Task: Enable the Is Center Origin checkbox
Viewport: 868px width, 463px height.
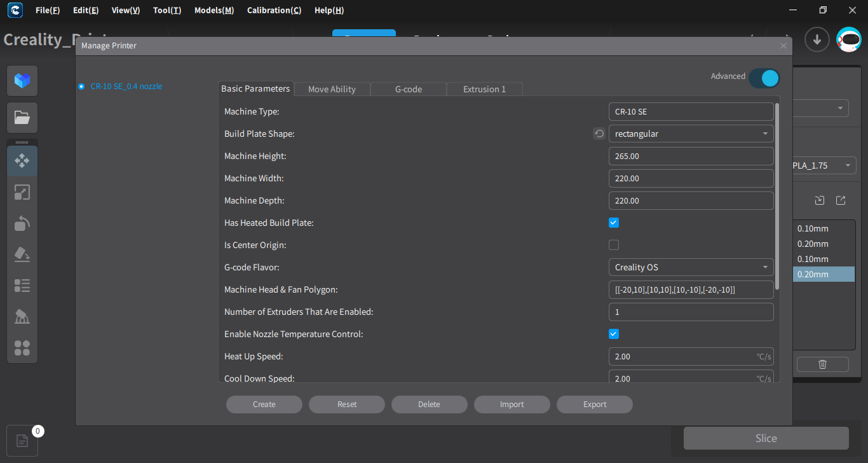Action: (614, 245)
